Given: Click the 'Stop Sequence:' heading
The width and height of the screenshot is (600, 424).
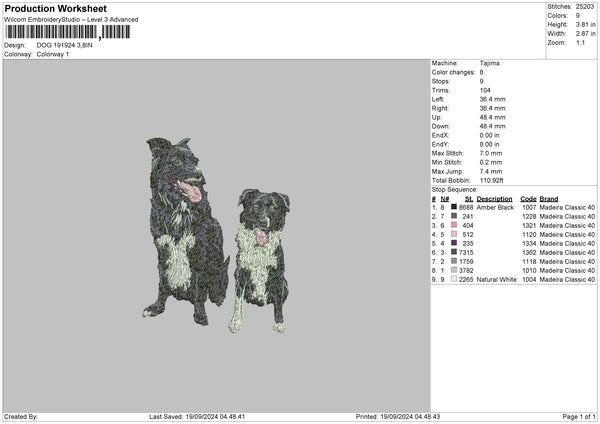Looking at the screenshot, I should click(455, 189).
